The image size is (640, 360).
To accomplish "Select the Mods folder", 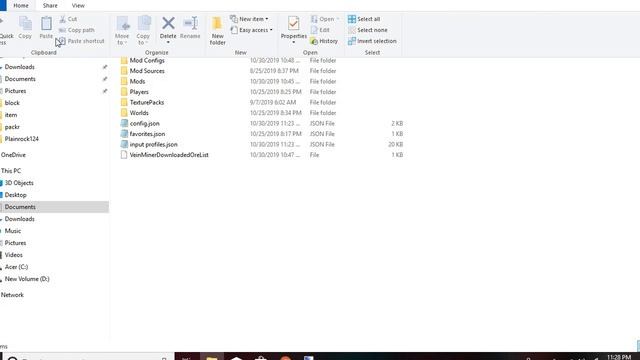I will [x=137, y=82].
